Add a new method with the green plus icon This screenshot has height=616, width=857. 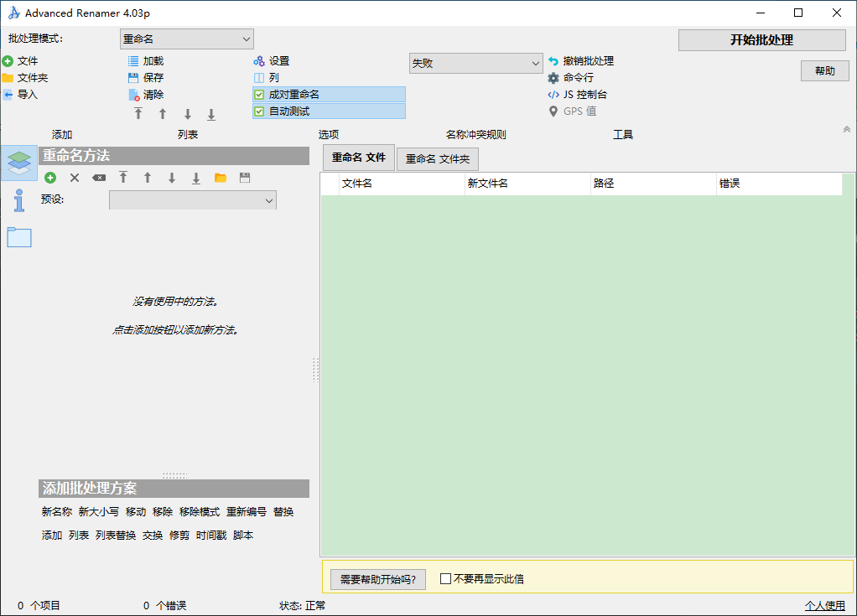(x=50, y=178)
